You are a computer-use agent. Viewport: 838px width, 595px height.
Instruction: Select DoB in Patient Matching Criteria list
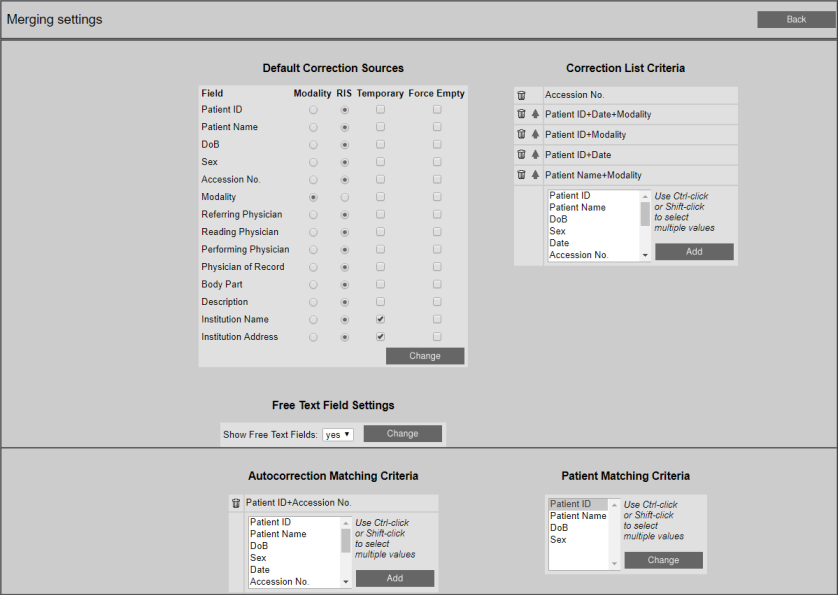559,528
